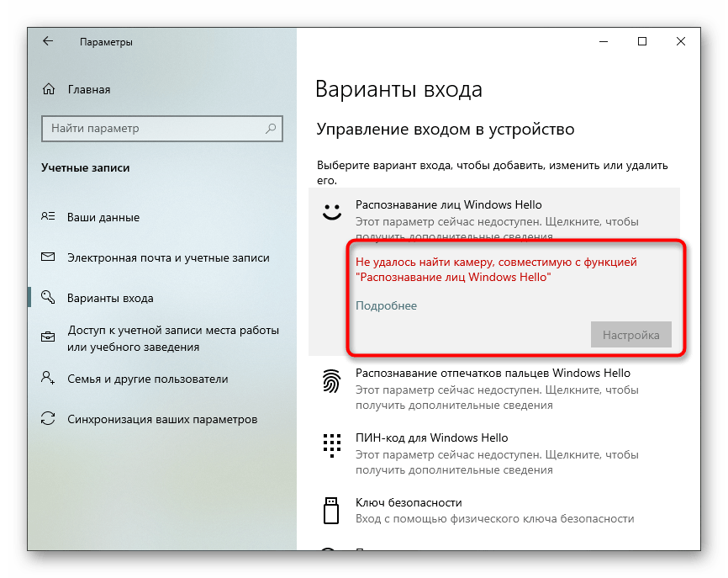Click the key icon for Варианты входа
Screen dimensions: 728x578
[48, 297]
